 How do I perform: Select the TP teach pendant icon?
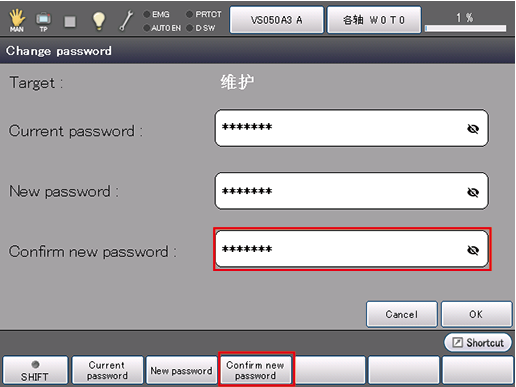pyautogui.click(x=43, y=22)
